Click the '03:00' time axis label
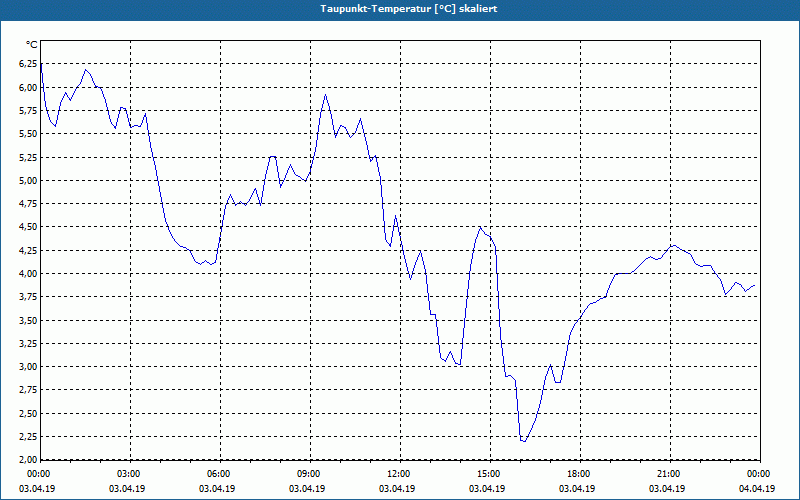800x500 pixels. [x=127, y=474]
